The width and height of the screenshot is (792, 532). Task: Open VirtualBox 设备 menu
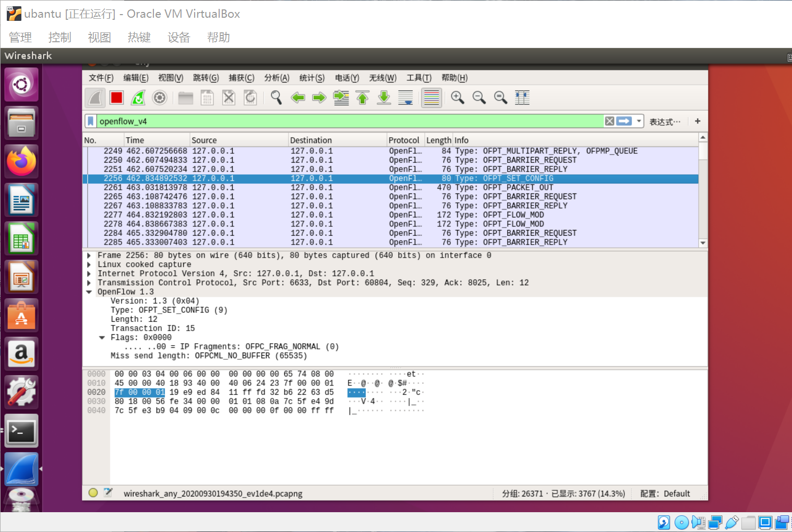pos(179,38)
